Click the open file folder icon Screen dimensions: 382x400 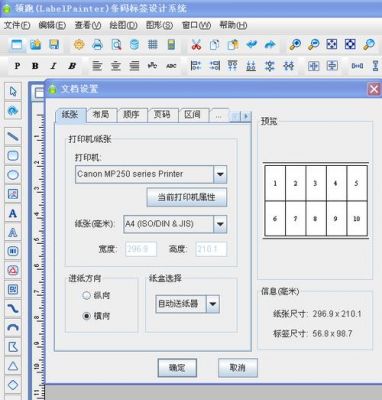[35, 44]
